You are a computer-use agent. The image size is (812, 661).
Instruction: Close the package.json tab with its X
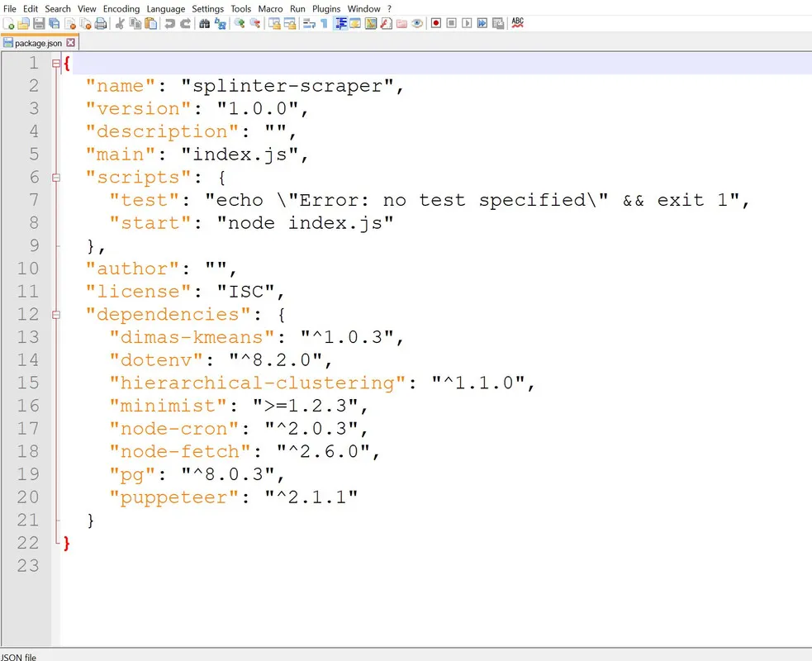71,43
